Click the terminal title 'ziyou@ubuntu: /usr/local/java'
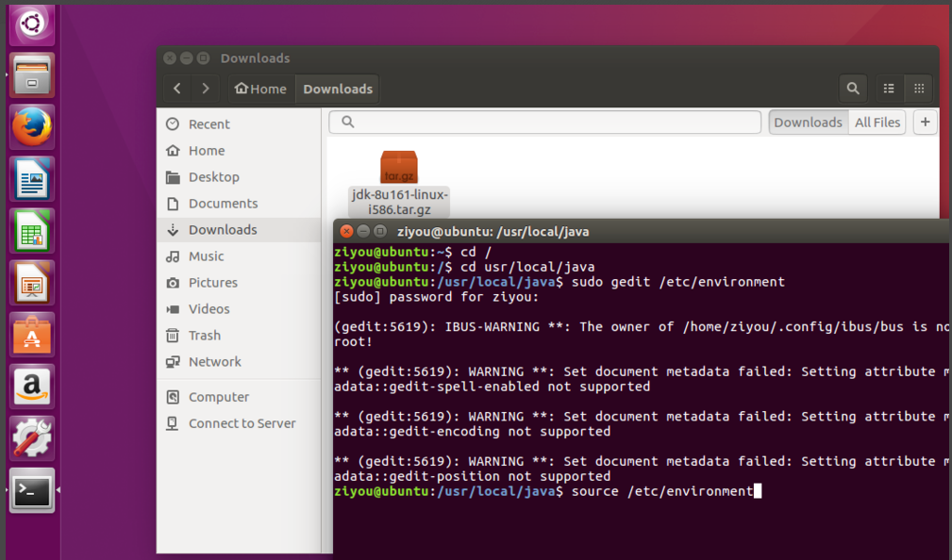Image resolution: width=952 pixels, height=560 pixels. pyautogui.click(x=493, y=231)
